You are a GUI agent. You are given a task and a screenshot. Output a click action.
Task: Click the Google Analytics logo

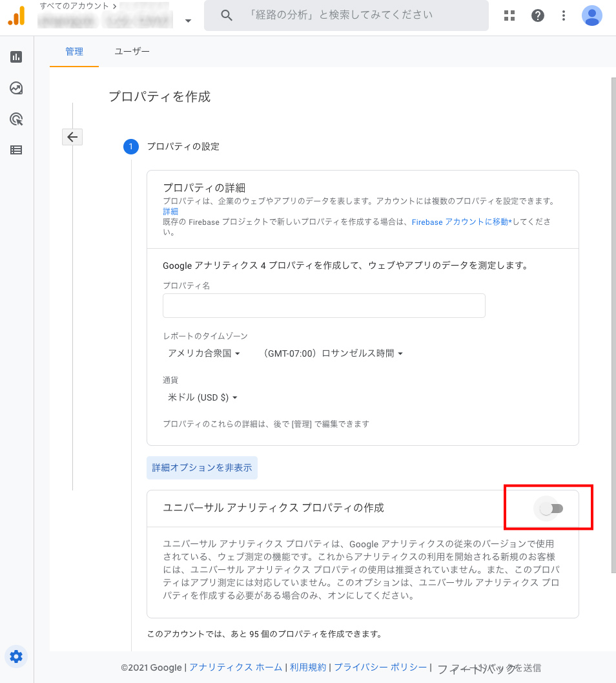(17, 16)
